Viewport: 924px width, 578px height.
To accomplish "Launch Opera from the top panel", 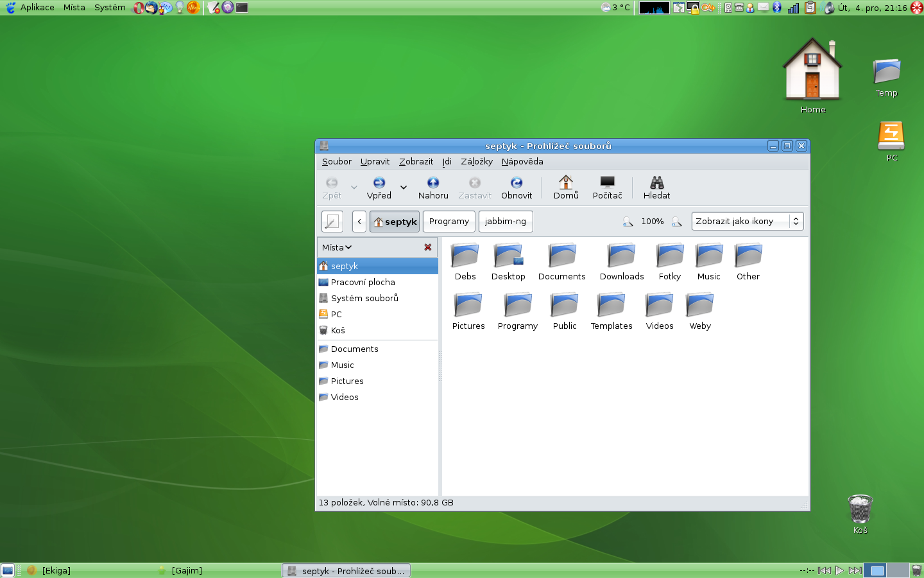I will pos(138,8).
